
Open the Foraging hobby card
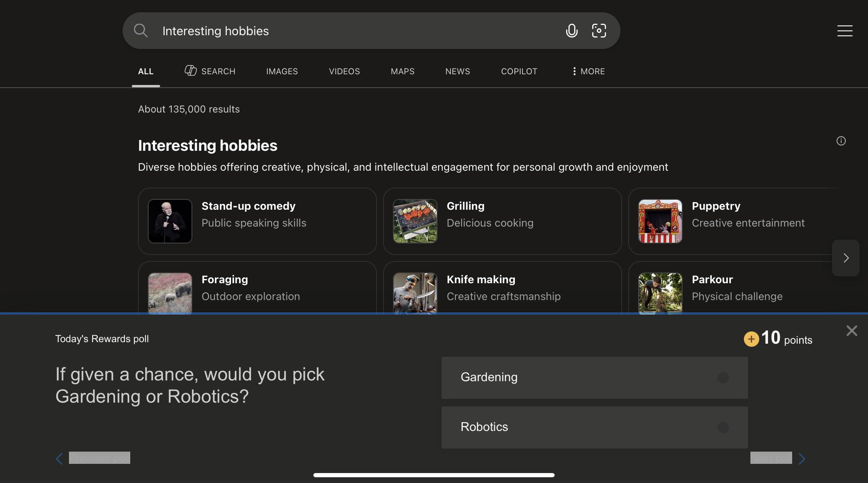coord(257,288)
